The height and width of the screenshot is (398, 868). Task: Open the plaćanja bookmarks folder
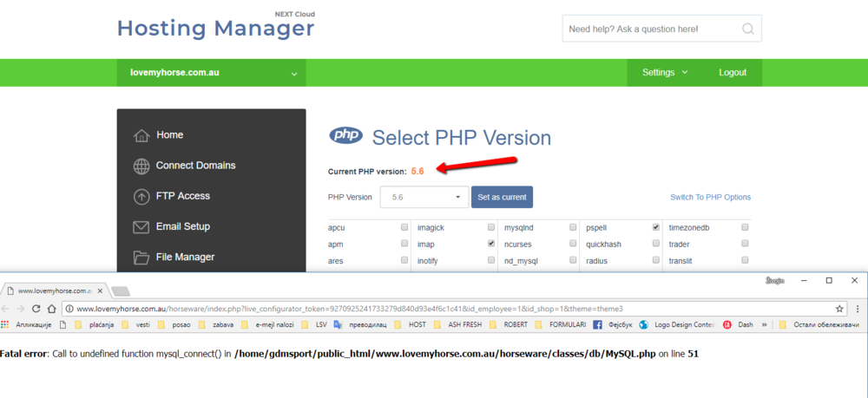click(94, 324)
